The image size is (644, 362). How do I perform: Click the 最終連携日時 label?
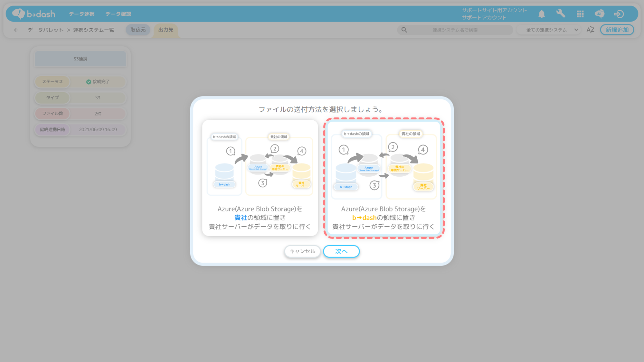(52, 130)
